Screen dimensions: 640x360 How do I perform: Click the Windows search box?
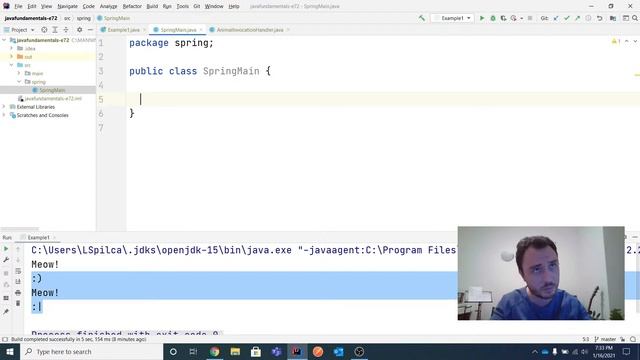91,351
